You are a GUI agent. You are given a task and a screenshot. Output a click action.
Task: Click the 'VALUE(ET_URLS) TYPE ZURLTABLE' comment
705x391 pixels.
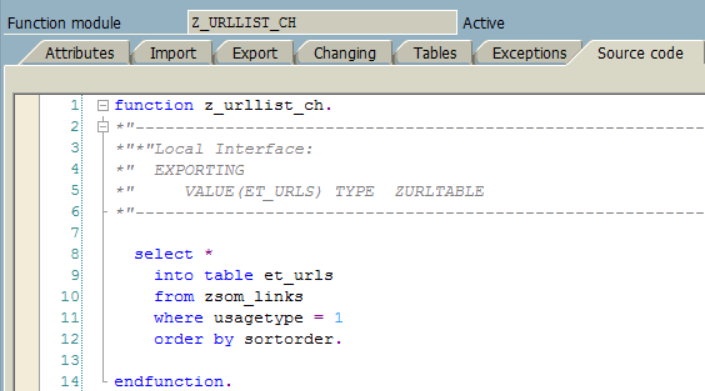(334, 192)
